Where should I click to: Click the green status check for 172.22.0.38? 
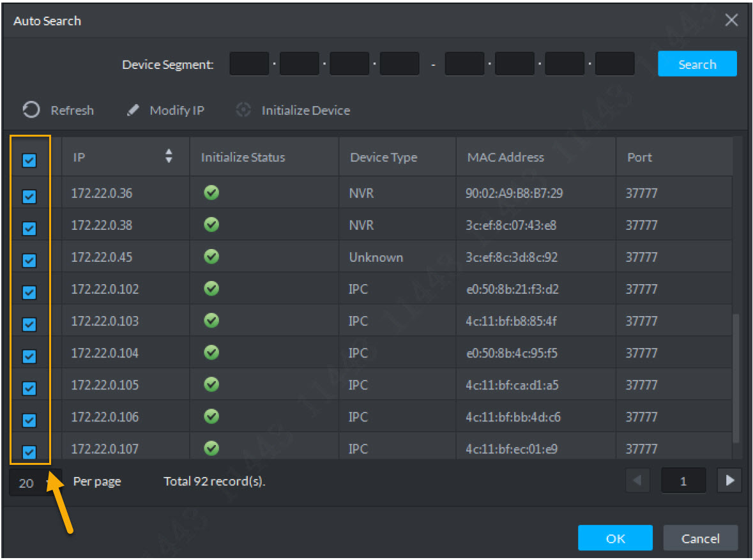211,224
